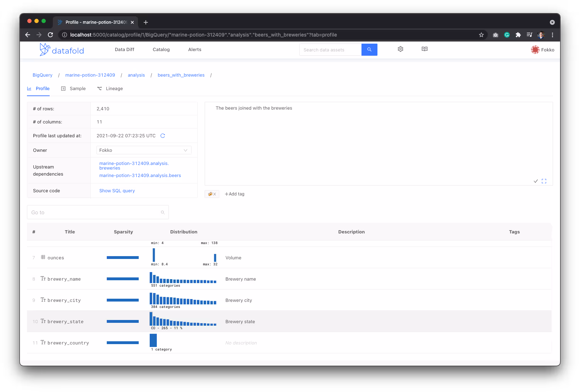
Task: Open the Catalog menu
Action: tap(161, 50)
